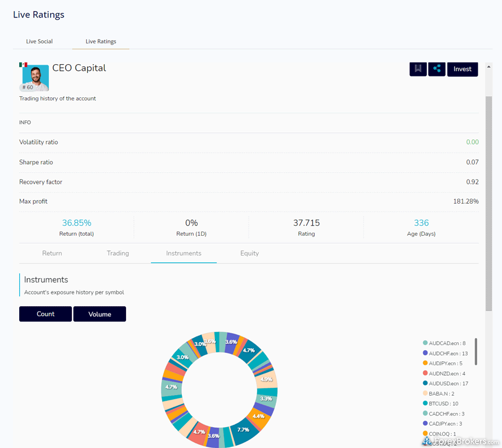This screenshot has width=502, height=448.
Task: Click the Recovery factor value 0.92
Action: [472, 182]
